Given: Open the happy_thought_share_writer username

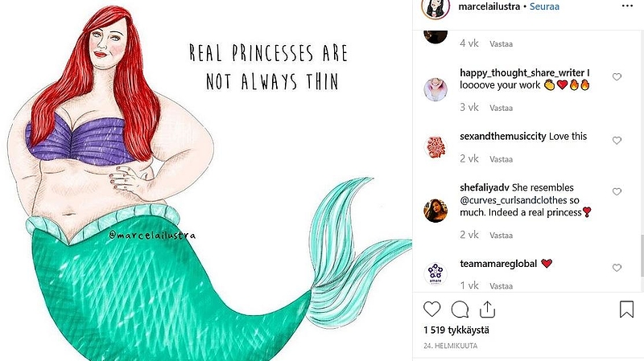Looking at the screenshot, I should click(522, 73).
